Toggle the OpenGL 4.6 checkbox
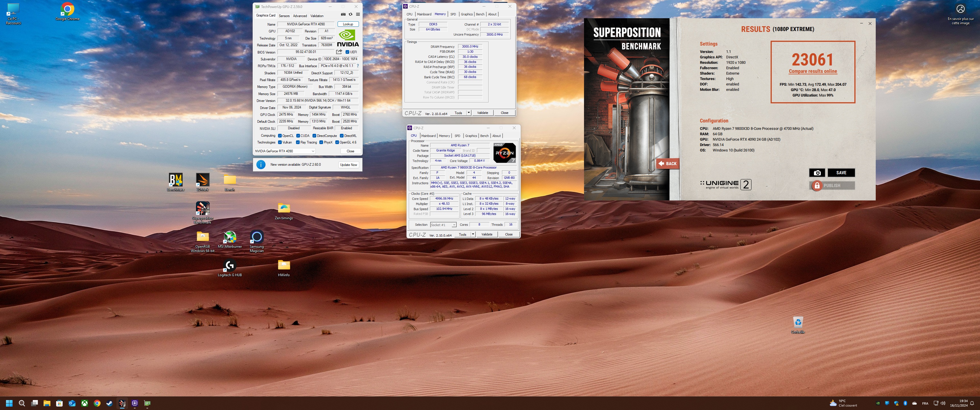 pos(337,143)
